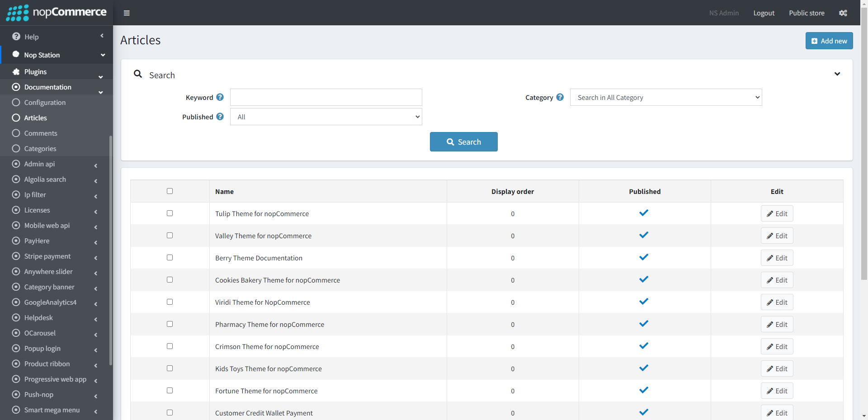The width and height of the screenshot is (868, 420).
Task: Click published checkmark for Berry Theme Documentation
Action: point(644,257)
